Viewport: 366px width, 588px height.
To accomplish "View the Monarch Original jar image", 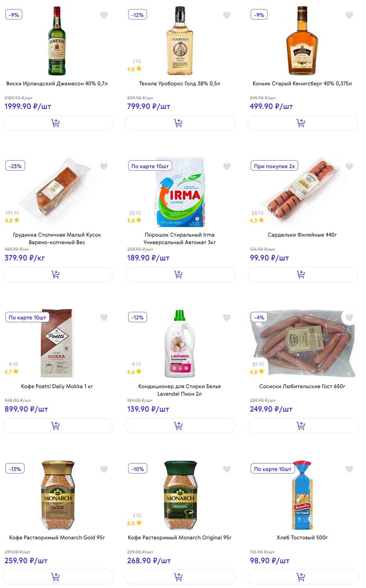I will click(x=180, y=495).
